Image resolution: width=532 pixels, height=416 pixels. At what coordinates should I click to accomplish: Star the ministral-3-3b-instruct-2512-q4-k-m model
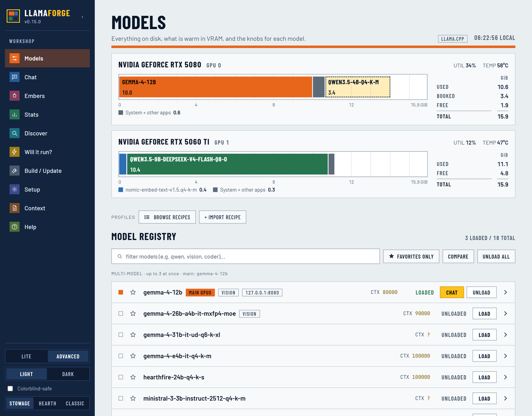[133, 399]
